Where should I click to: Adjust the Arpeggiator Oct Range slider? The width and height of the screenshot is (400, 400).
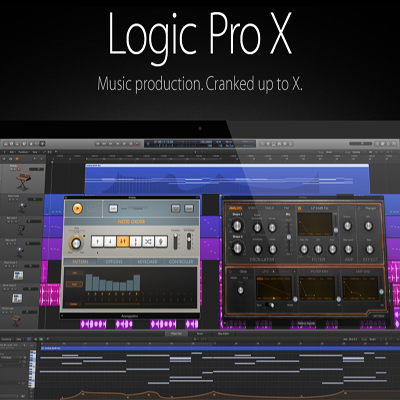tap(189, 241)
